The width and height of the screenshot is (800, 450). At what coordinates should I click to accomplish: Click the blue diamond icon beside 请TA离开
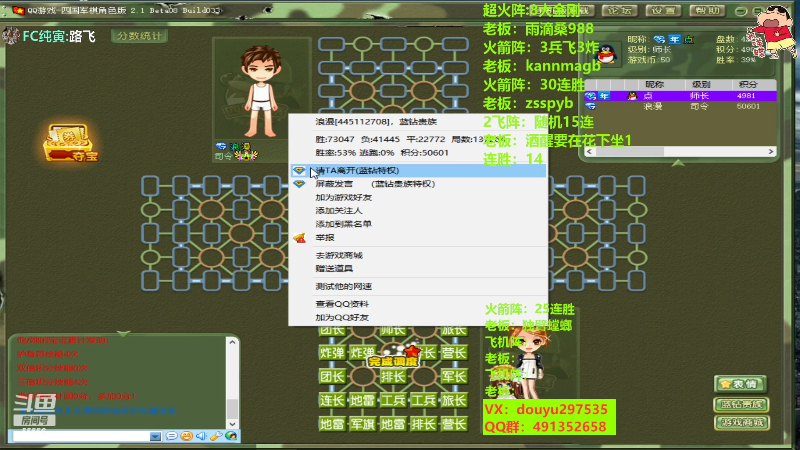(299, 170)
